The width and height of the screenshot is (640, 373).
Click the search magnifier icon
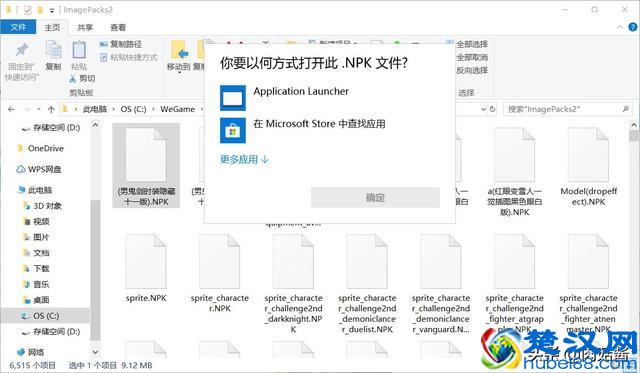coord(625,109)
